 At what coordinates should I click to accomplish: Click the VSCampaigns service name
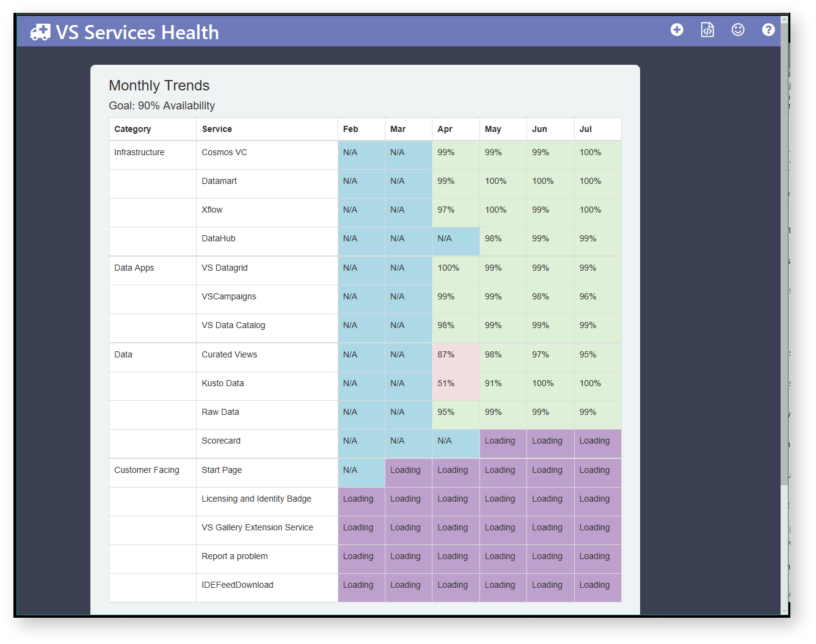click(229, 296)
